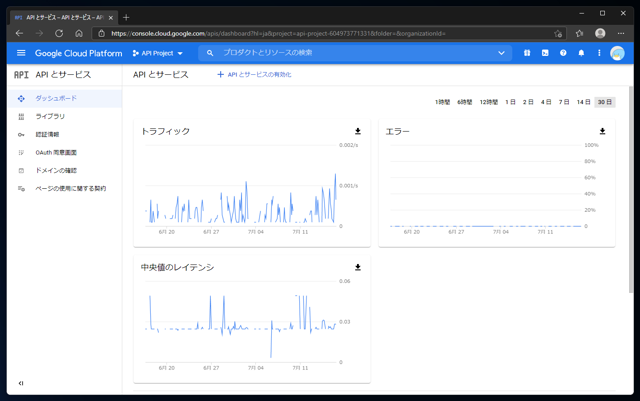
Task: Open a new browser tab
Action: 126,17
